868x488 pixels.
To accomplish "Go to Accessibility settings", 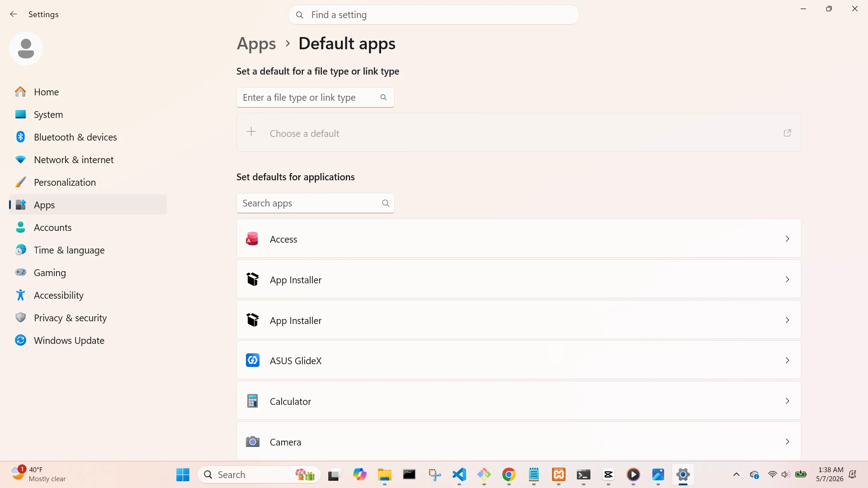I will click(88, 295).
